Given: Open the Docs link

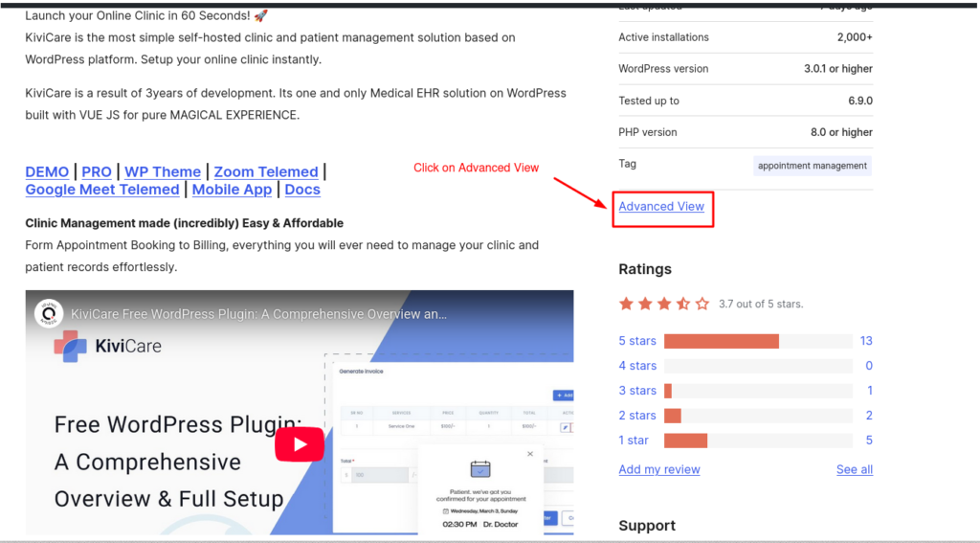Looking at the screenshot, I should coord(302,190).
